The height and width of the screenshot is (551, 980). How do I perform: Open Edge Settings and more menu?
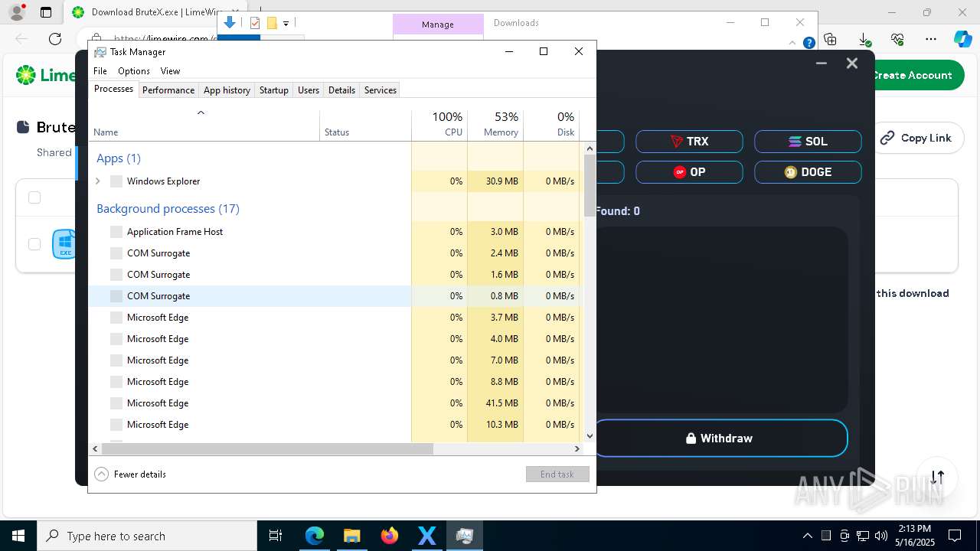pyautogui.click(x=931, y=39)
